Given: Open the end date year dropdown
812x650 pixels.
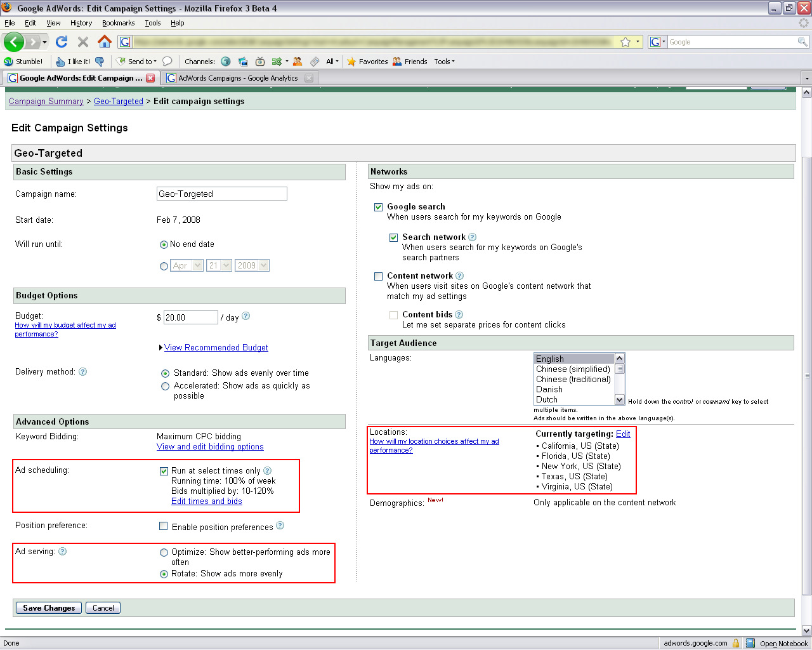Looking at the screenshot, I should click(x=252, y=265).
